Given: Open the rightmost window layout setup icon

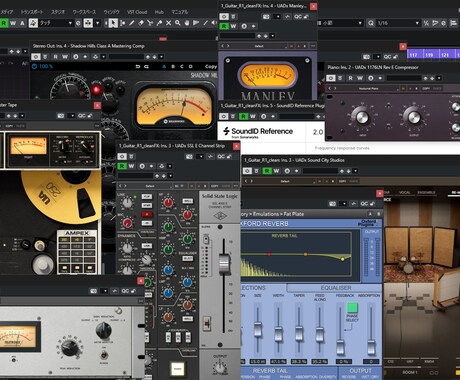Looking at the screenshot, I should (x=453, y=23).
